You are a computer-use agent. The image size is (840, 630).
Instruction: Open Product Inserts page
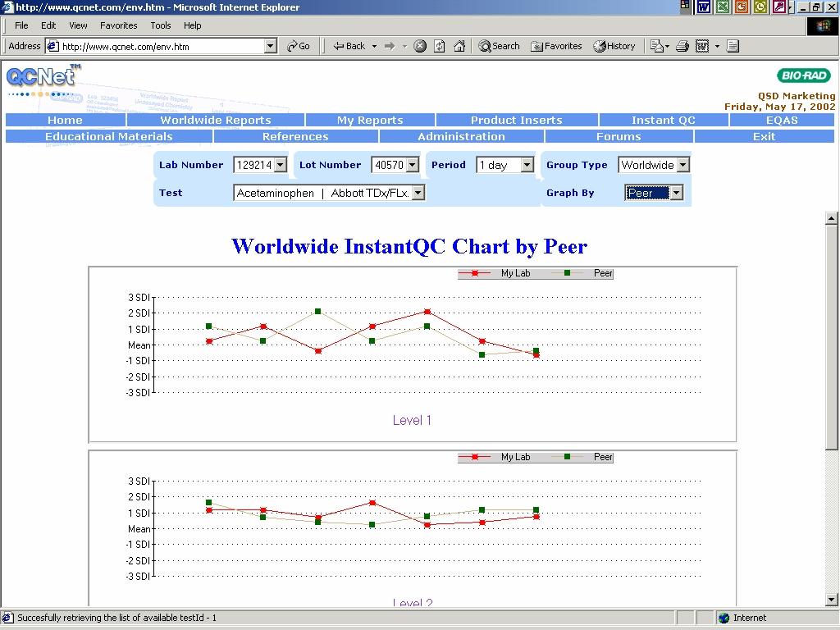(517, 120)
